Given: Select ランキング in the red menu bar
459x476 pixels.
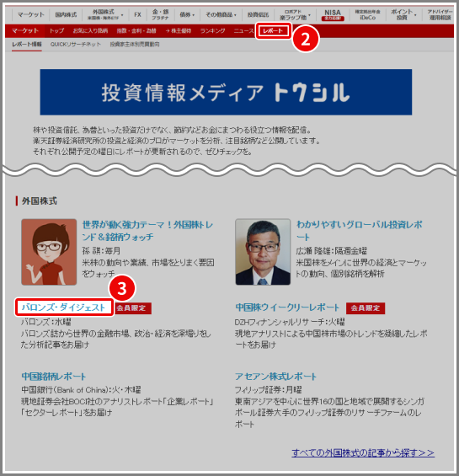Looking at the screenshot, I should coord(212,30).
